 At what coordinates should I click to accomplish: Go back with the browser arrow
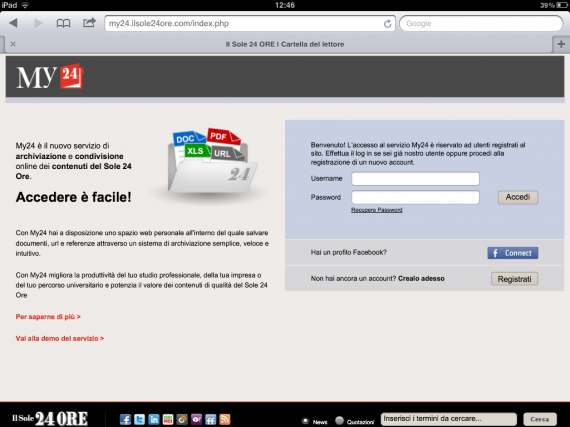(13, 23)
